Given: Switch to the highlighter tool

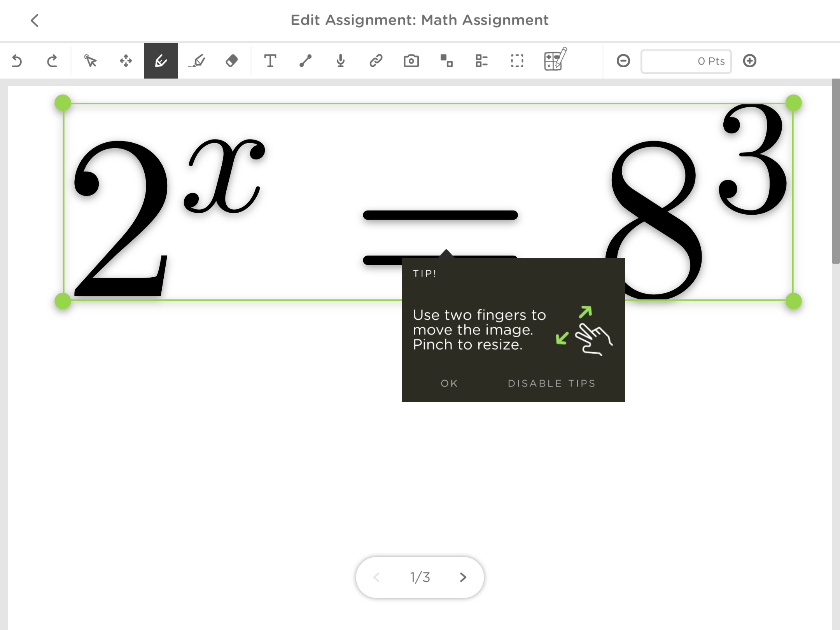Looking at the screenshot, I should (x=197, y=61).
